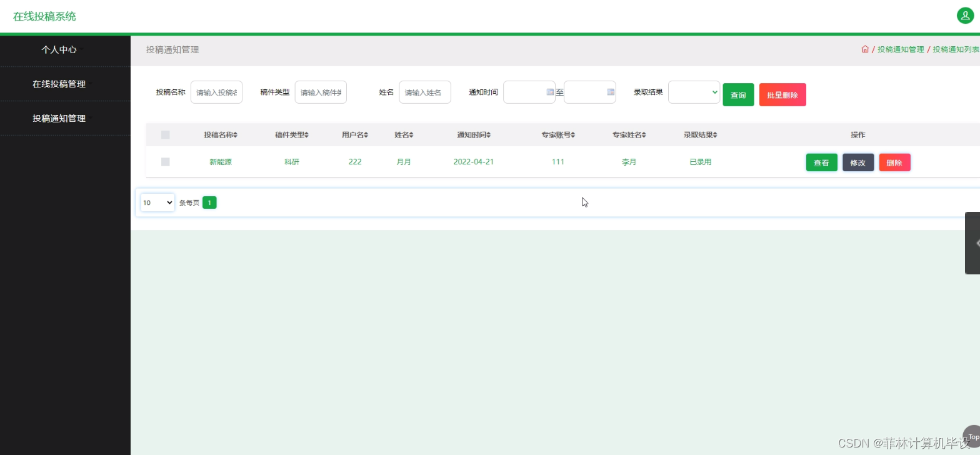Screen dimensions: 980x455
Task: Click the red 批量删除 button
Action: (x=782, y=95)
